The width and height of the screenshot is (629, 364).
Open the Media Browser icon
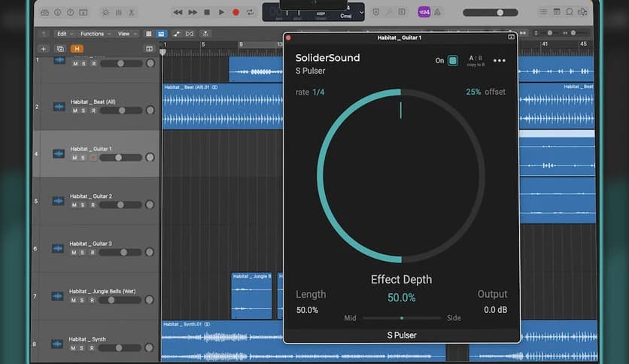(582, 12)
